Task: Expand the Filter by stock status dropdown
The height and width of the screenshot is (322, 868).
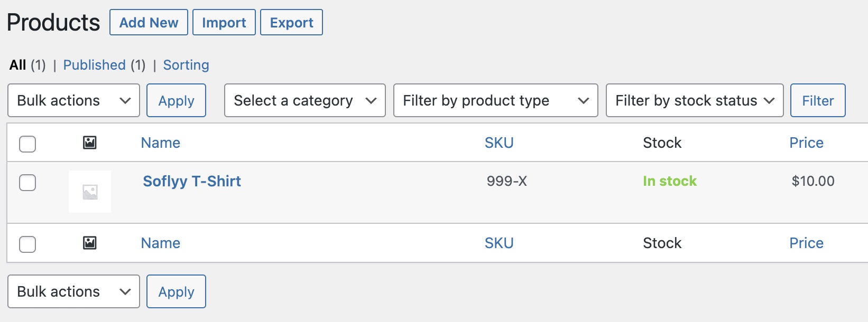Action: click(694, 100)
